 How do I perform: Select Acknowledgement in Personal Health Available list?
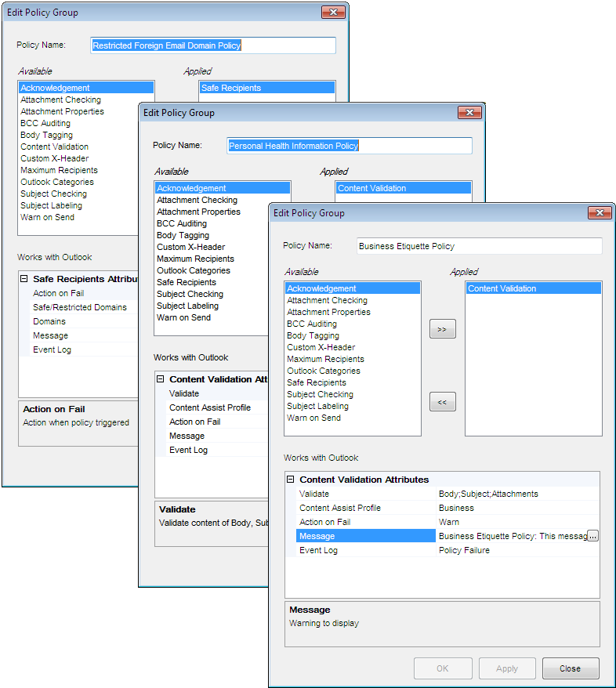pyautogui.click(x=223, y=188)
